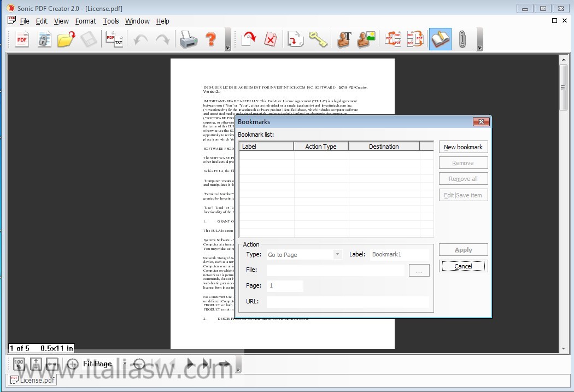Click the delete page red X icon

tap(271, 39)
